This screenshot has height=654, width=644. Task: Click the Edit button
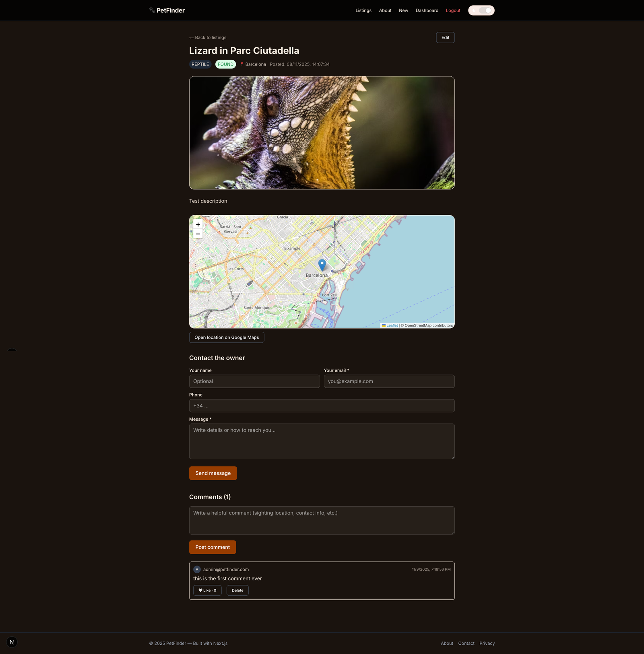point(445,37)
